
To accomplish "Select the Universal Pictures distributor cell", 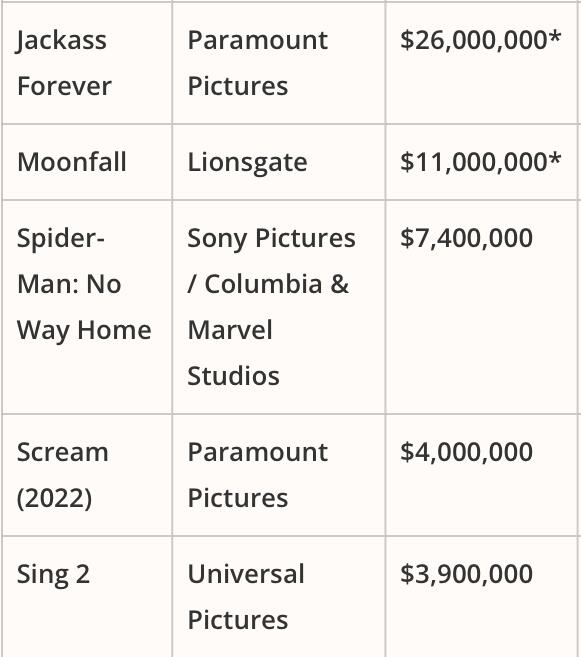I will point(279,597).
